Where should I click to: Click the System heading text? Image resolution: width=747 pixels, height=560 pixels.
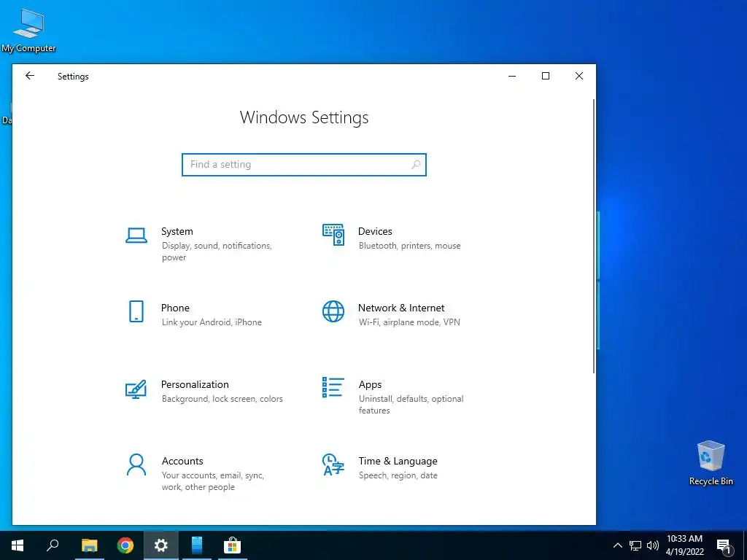pos(177,231)
